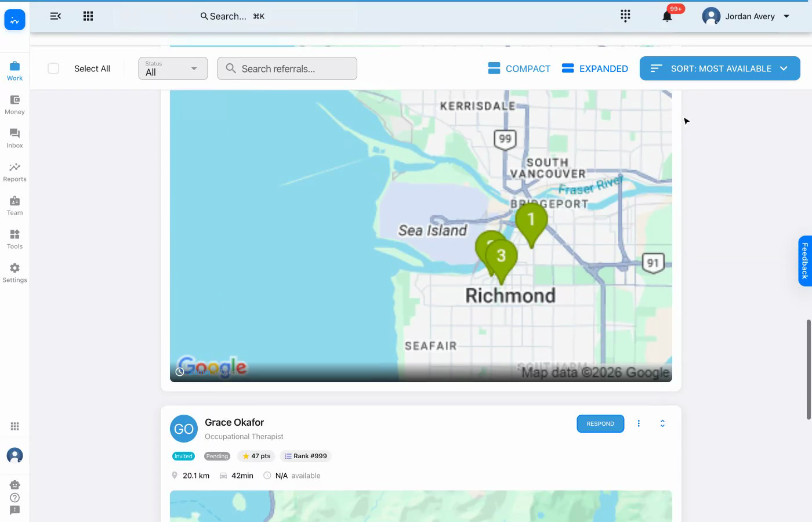The width and height of the screenshot is (812, 522).
Task: Switch to EXPANDED view
Action: tap(594, 68)
